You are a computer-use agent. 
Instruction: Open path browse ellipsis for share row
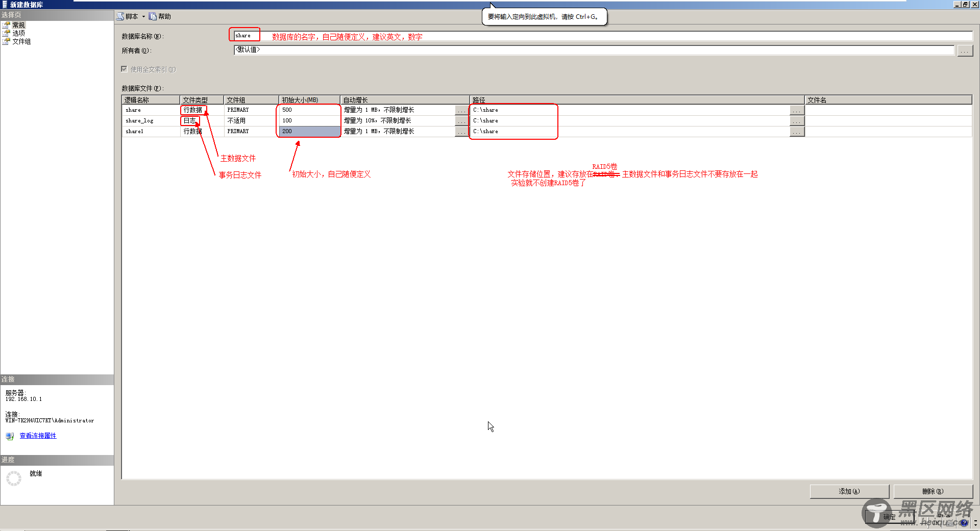pyautogui.click(x=797, y=110)
